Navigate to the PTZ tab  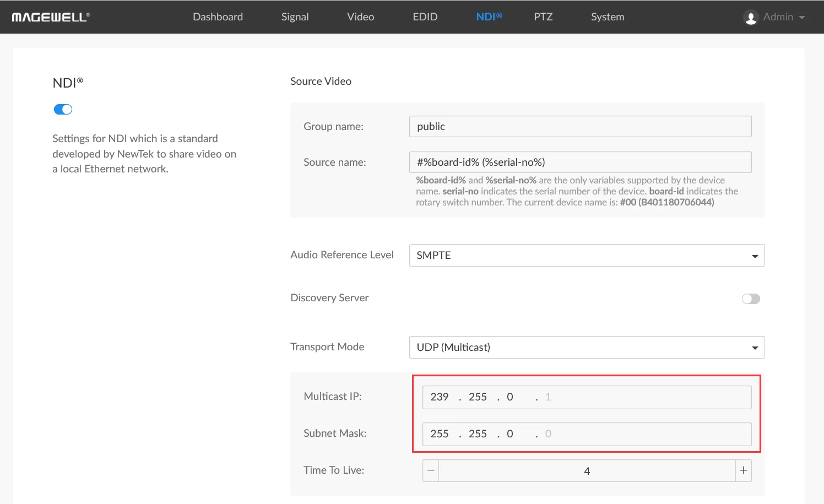[543, 17]
